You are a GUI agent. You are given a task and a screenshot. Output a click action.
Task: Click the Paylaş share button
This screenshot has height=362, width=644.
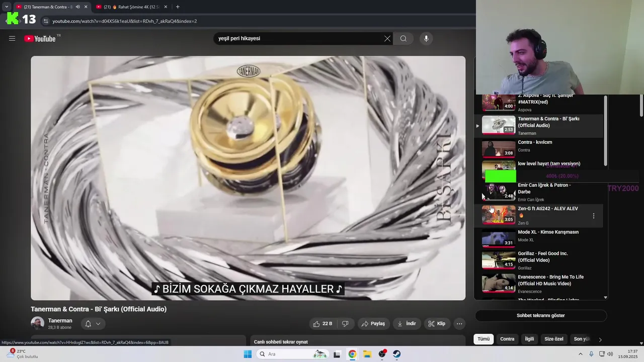click(374, 324)
